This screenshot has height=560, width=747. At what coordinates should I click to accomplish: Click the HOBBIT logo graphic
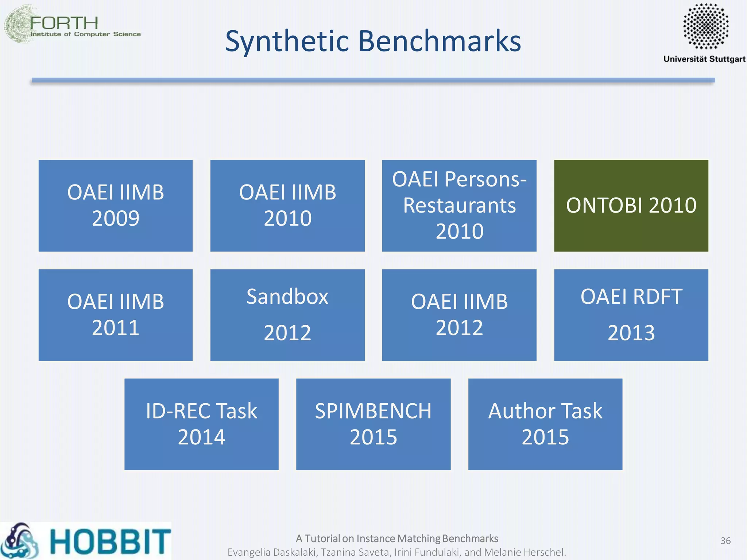click(86, 541)
